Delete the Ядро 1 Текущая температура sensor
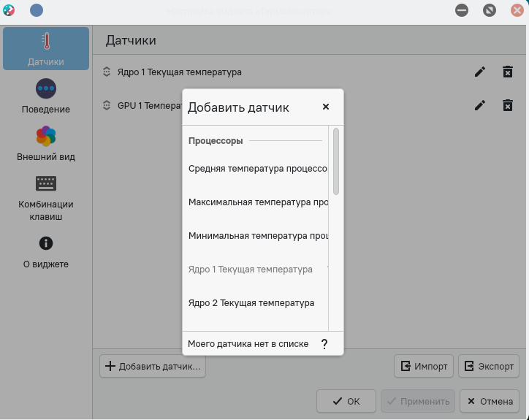This screenshot has height=420, width=529. click(x=507, y=72)
